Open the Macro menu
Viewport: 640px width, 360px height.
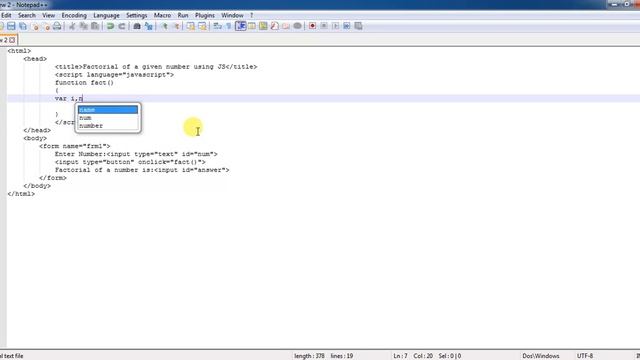point(162,15)
